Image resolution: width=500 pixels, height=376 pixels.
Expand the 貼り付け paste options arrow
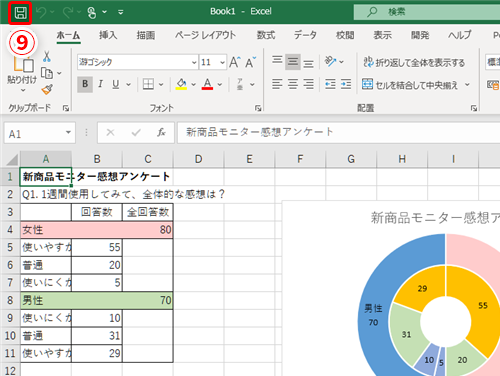coord(23,90)
